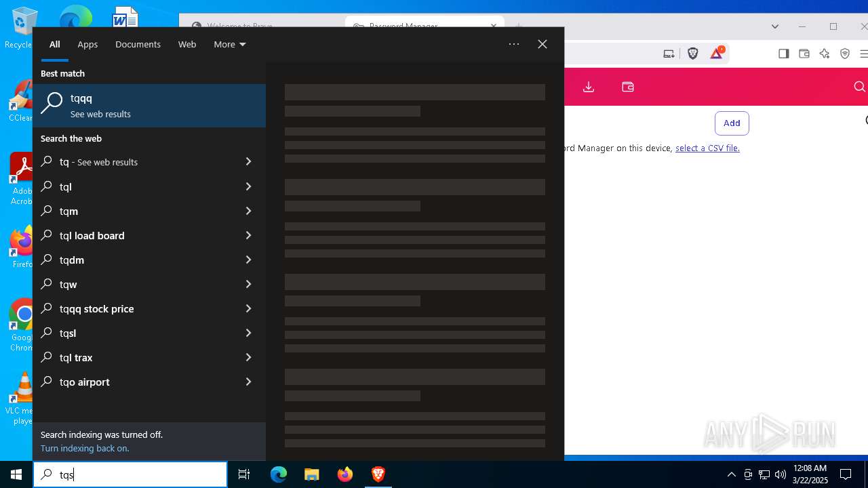Open search panel options ellipsis menu
This screenshot has width=868, height=488.
(514, 44)
